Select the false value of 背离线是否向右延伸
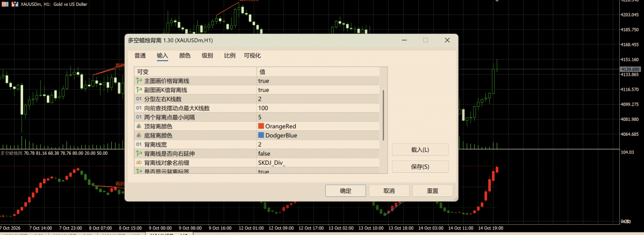The width and height of the screenshot is (644, 235). 264,153
